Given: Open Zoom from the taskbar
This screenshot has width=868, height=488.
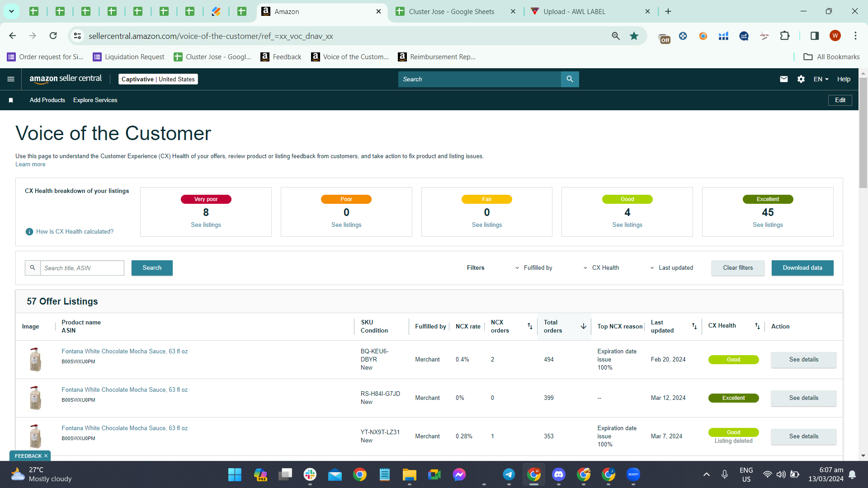Looking at the screenshot, I should point(633,474).
